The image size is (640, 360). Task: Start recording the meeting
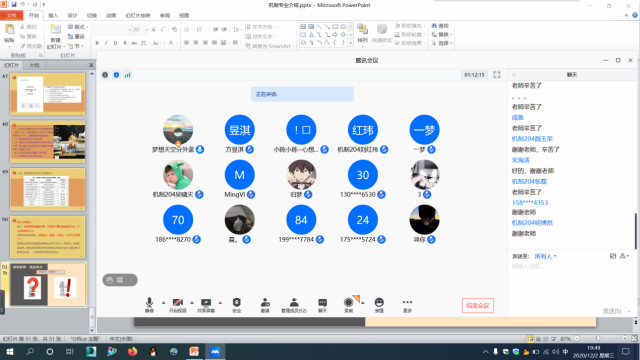pyautogui.click(x=349, y=305)
